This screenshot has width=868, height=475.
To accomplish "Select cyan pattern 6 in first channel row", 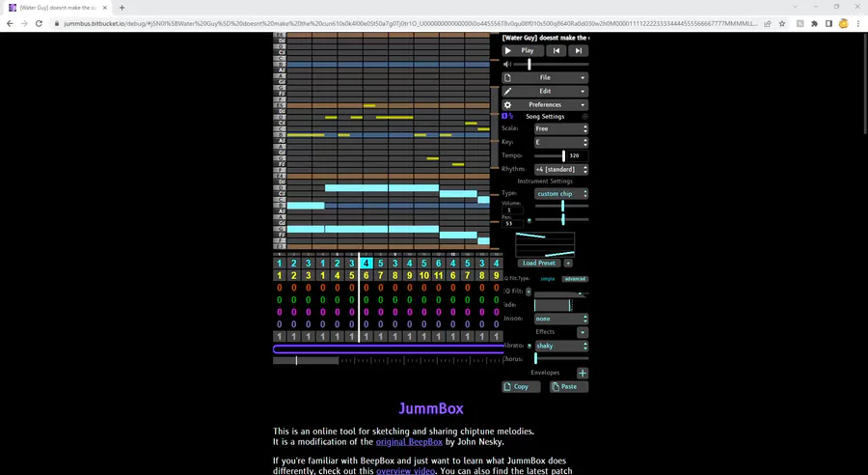I will coord(439,264).
